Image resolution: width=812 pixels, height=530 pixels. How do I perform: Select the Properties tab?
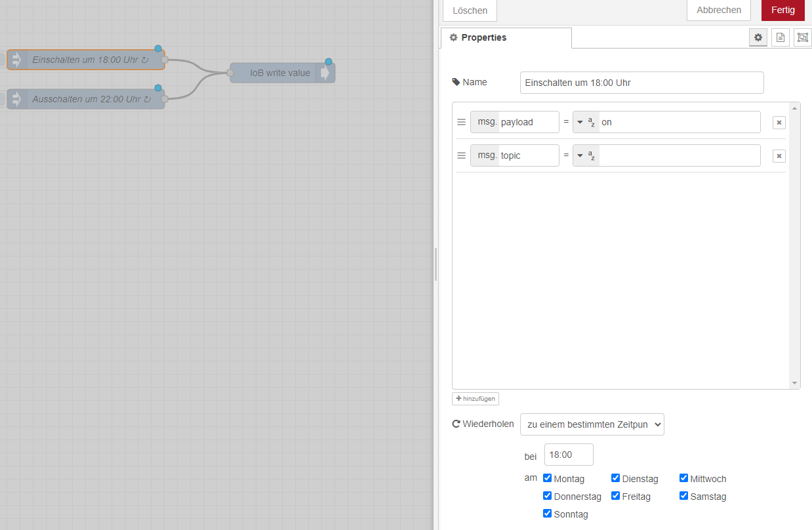pyautogui.click(x=506, y=37)
